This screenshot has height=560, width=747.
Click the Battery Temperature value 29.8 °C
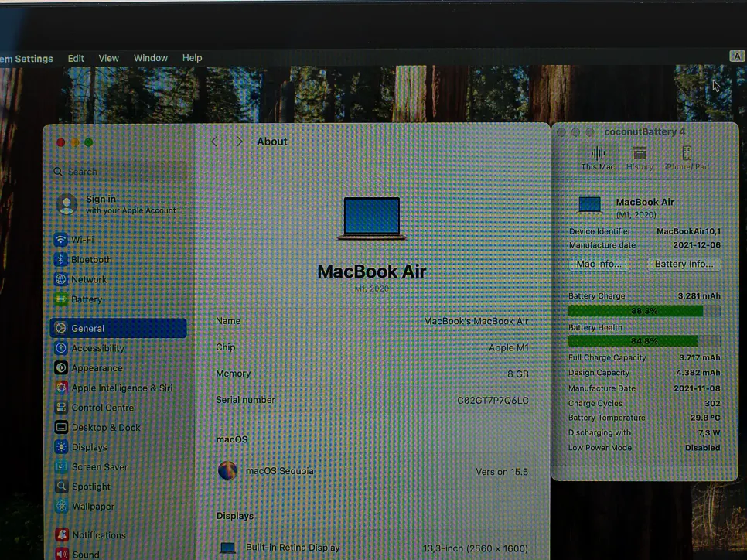point(705,418)
